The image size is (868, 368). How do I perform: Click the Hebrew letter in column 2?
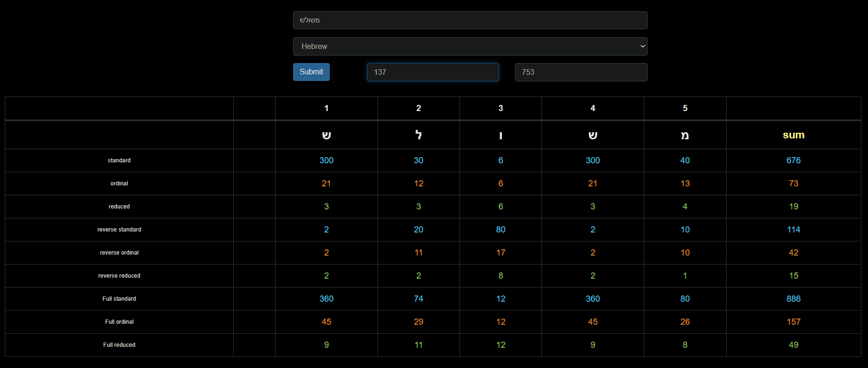point(418,135)
